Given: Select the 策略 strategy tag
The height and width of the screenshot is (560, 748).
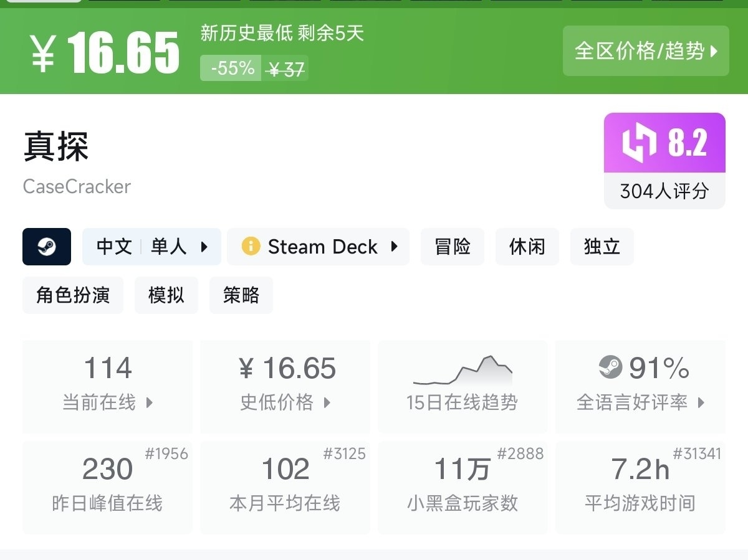Looking at the screenshot, I should tap(241, 295).
